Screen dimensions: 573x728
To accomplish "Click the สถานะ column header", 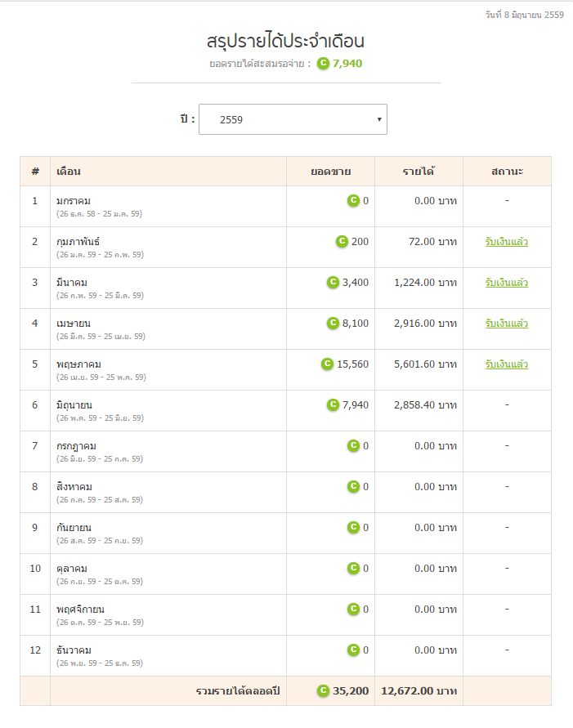I will [x=507, y=172].
